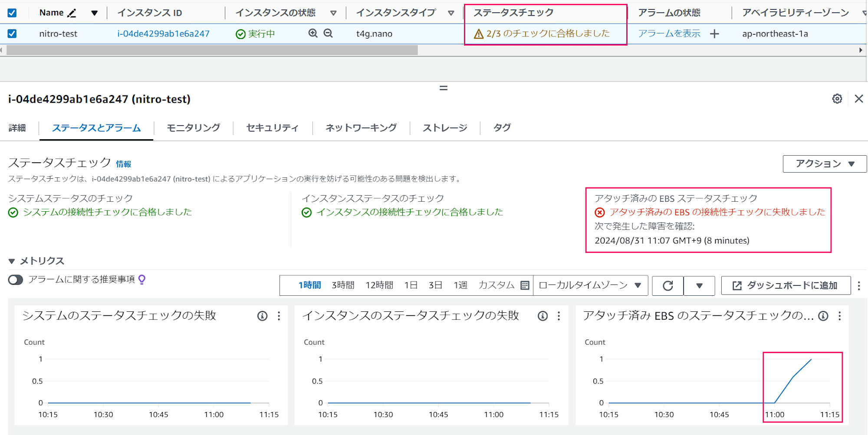Viewport: 868px width, 435px height.
Task: Select the 12時間 time range
Action: click(379, 285)
